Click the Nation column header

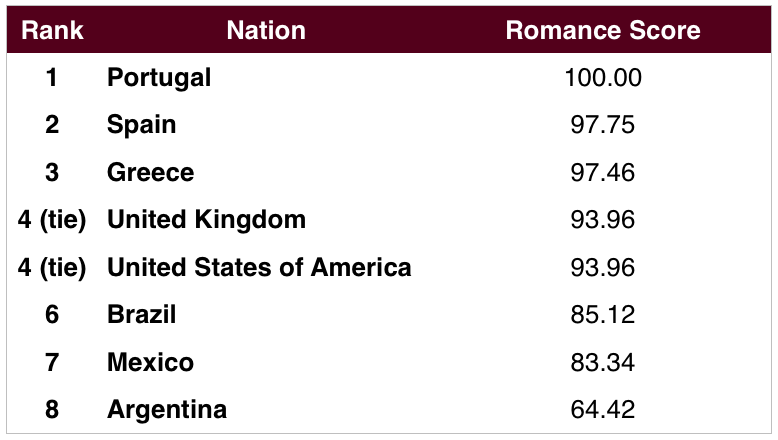point(266,30)
